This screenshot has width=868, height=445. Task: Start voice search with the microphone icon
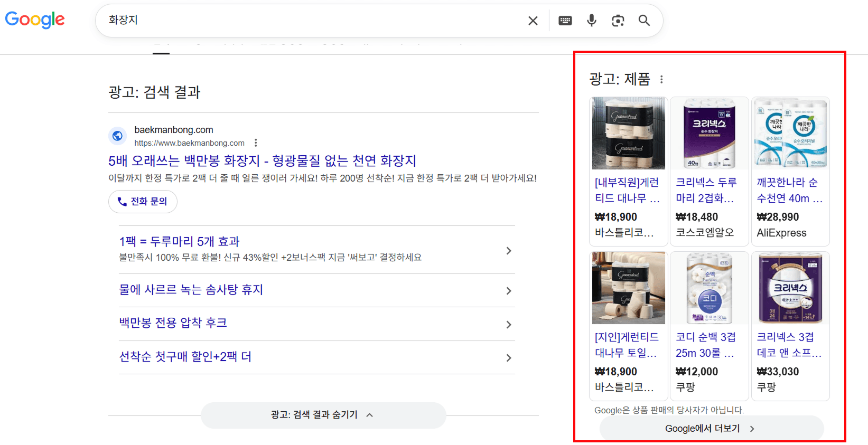point(592,21)
